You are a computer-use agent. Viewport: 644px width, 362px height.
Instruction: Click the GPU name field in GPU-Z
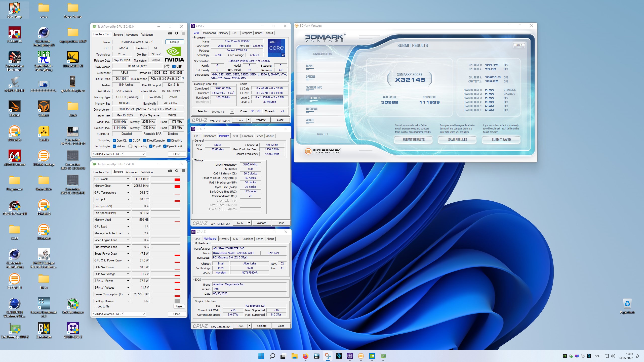point(137,42)
